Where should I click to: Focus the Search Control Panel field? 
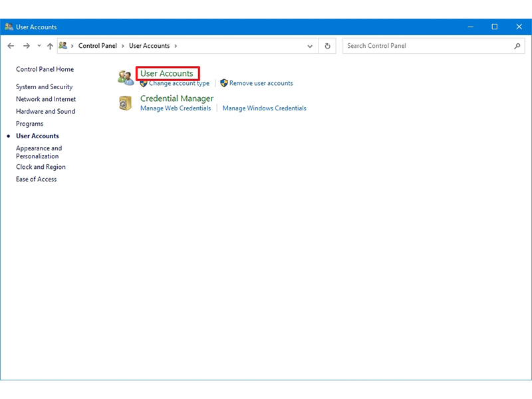pyautogui.click(x=428, y=46)
